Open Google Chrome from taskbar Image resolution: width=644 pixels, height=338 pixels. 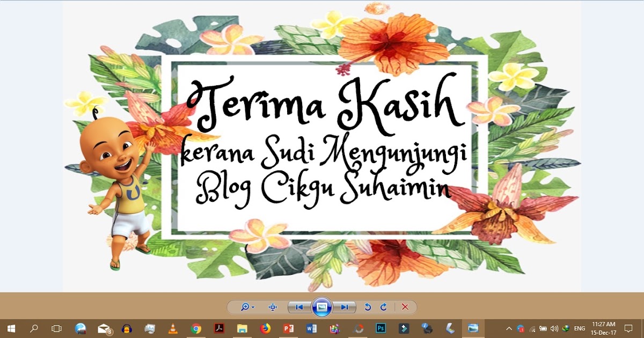[196, 328]
